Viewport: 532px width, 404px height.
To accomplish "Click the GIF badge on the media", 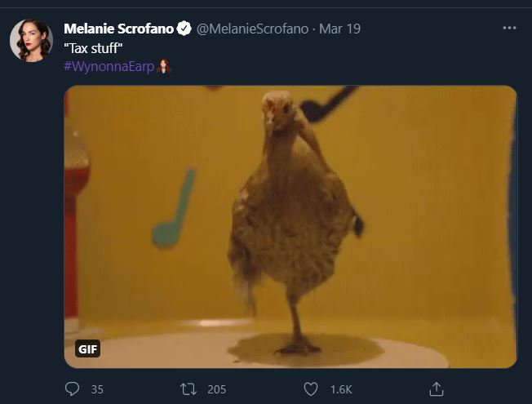I will point(88,349).
